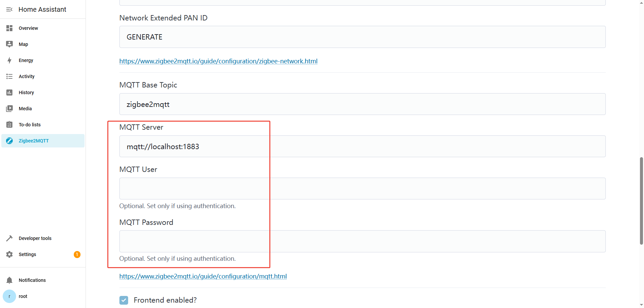Open the zigbee-network.html documentation link
The height and width of the screenshot is (308, 644).
click(x=218, y=61)
